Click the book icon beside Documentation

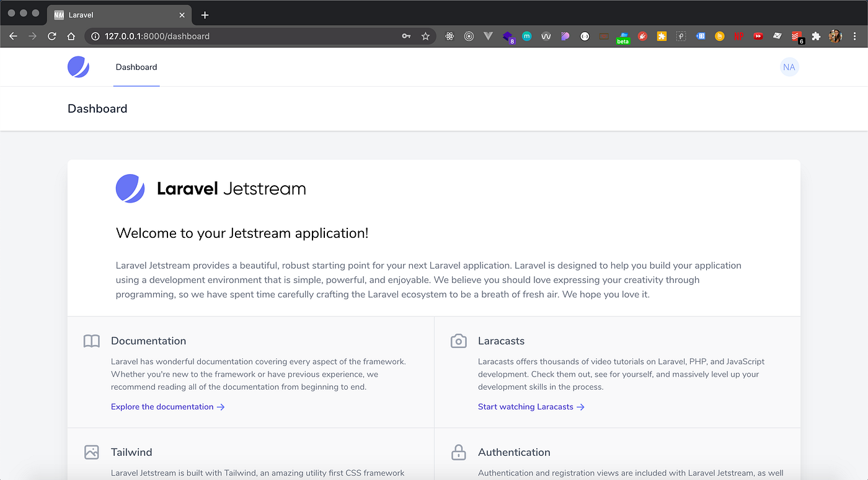click(x=92, y=341)
